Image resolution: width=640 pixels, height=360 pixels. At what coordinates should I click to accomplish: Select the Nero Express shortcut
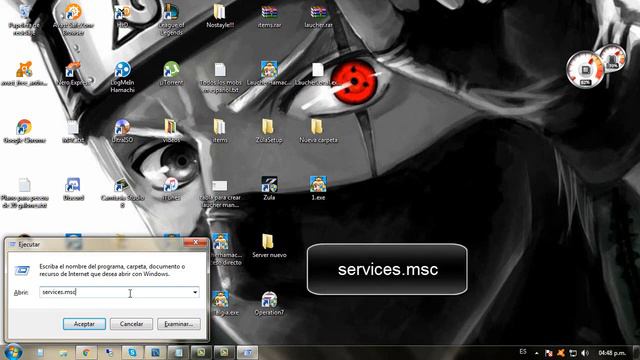[x=73, y=74]
